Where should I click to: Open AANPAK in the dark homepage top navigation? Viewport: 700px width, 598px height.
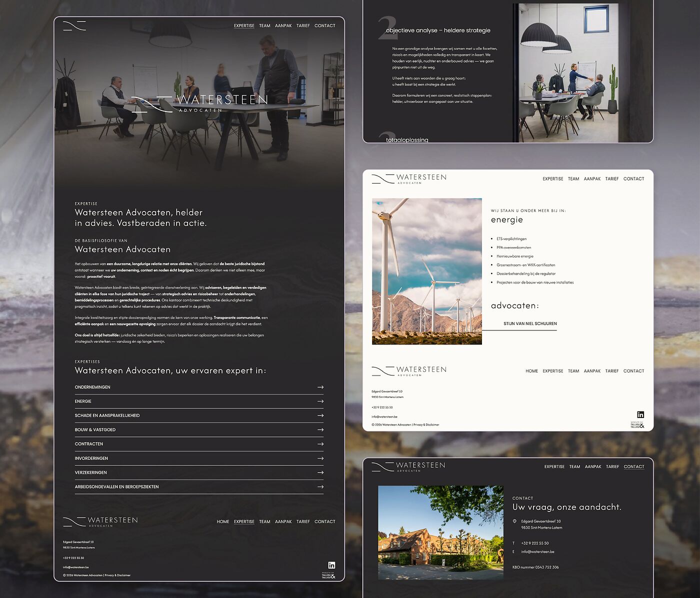pyautogui.click(x=283, y=25)
